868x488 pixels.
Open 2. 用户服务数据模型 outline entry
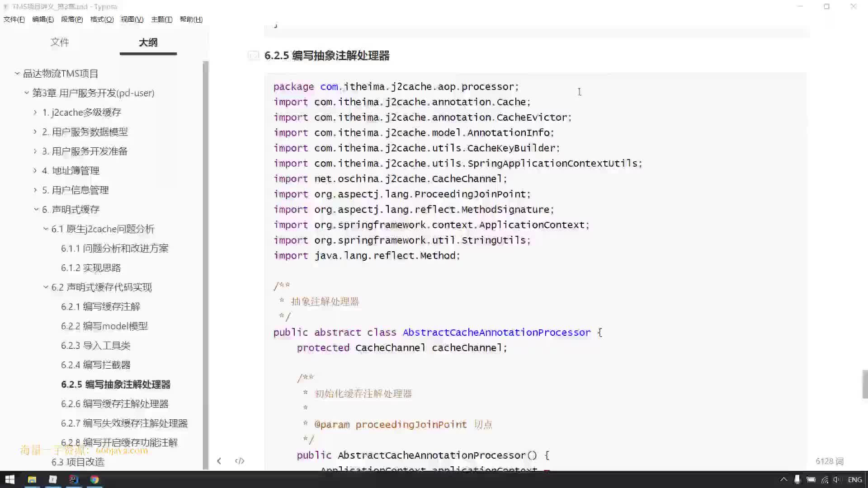pyautogui.click(x=85, y=131)
